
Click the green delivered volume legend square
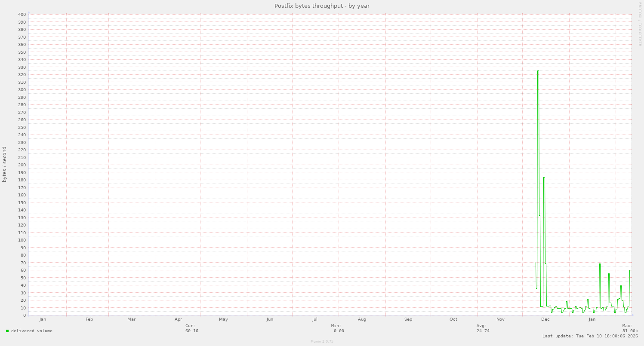coord(6,331)
